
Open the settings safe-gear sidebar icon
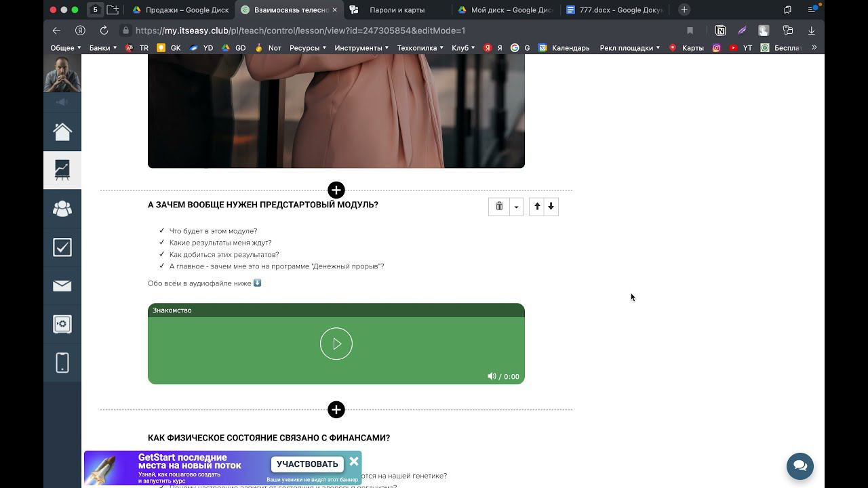pyautogui.click(x=62, y=324)
